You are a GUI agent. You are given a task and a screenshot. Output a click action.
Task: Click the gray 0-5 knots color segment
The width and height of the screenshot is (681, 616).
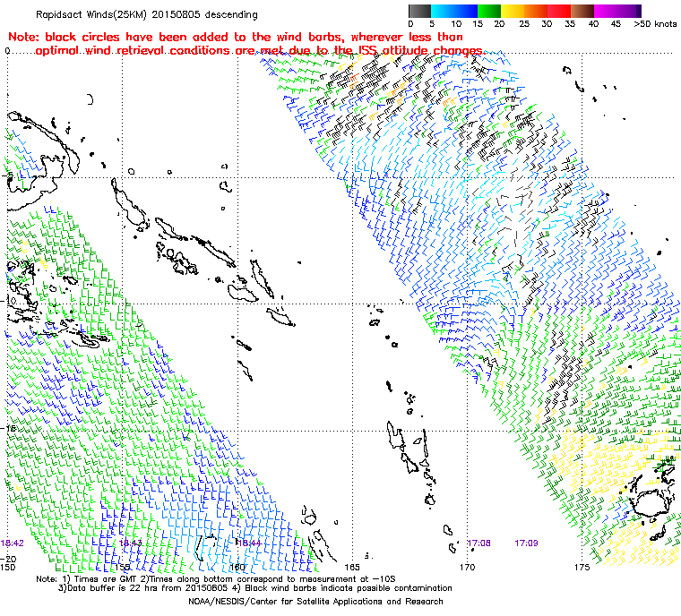(x=419, y=11)
